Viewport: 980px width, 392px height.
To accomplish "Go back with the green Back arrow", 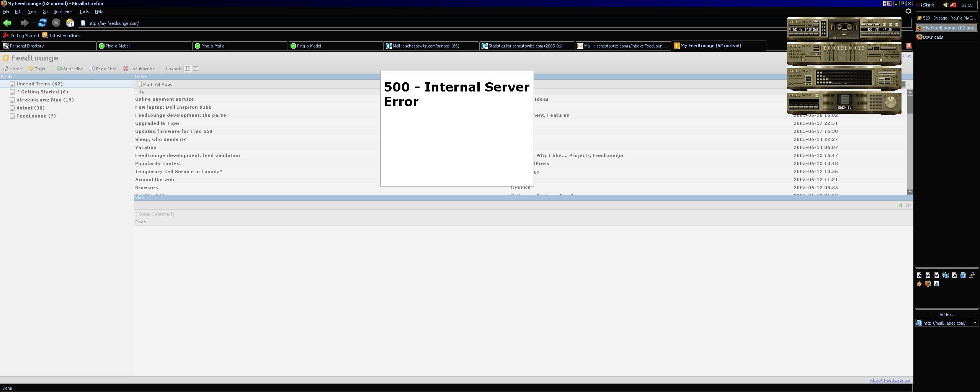I will point(7,23).
